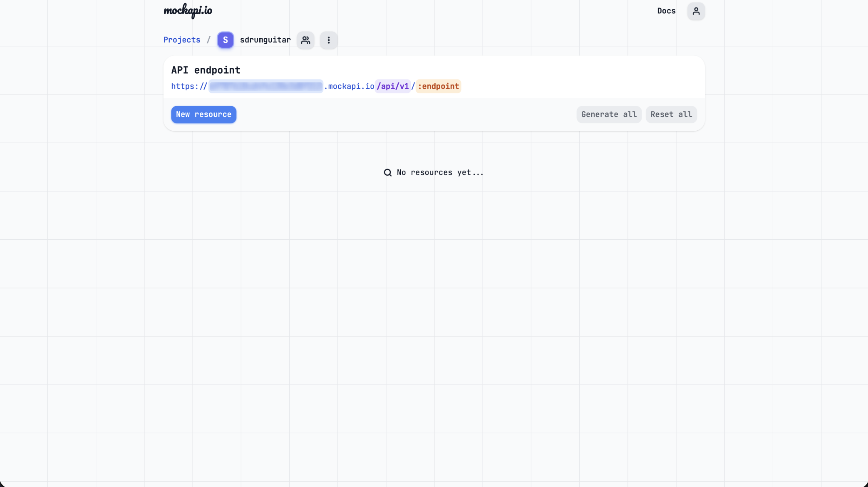868x487 pixels.
Task: Click the /api/v1 prefix tag
Action: click(392, 86)
